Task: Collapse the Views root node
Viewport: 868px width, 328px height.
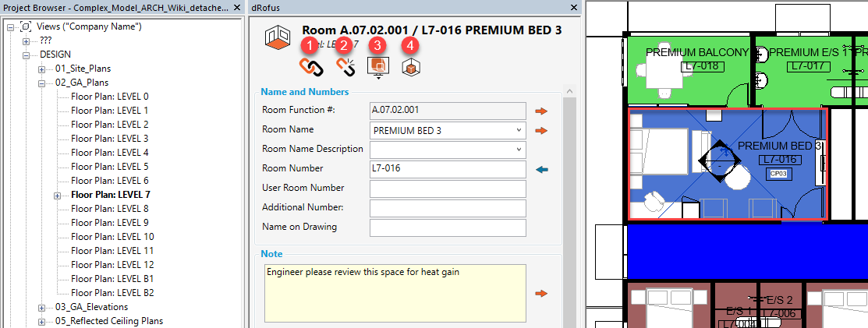Action: coord(10,26)
